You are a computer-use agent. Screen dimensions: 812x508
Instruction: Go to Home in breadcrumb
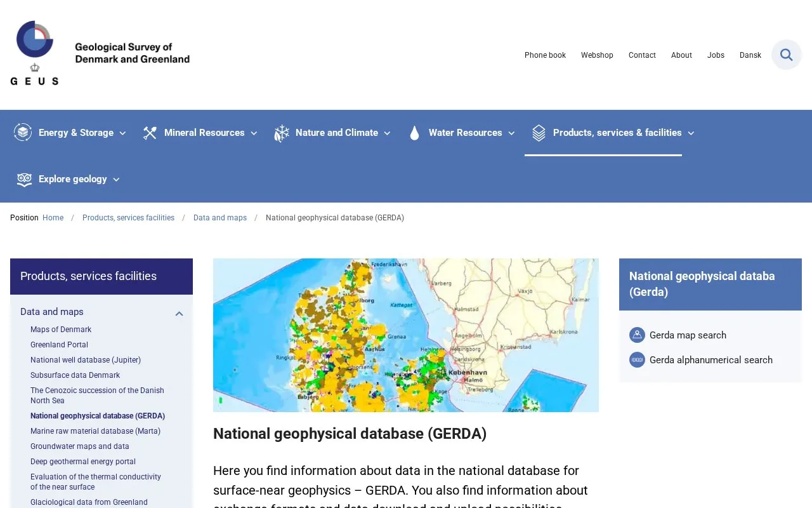pos(53,218)
